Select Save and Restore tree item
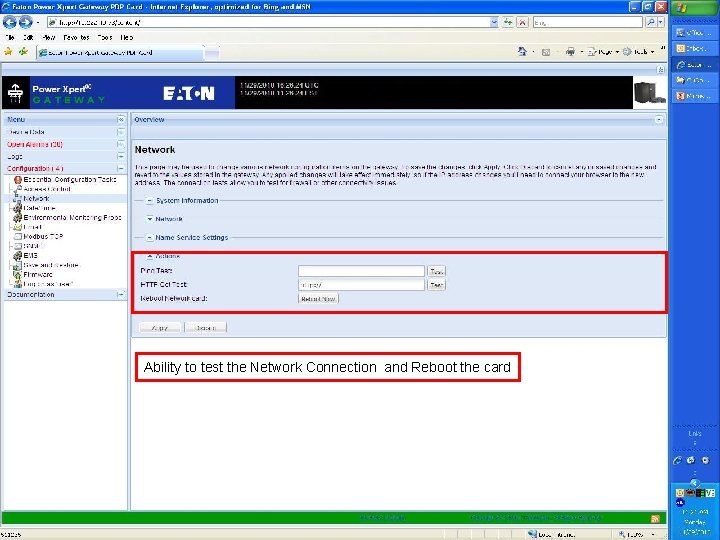The width and height of the screenshot is (720, 540). tap(51, 265)
